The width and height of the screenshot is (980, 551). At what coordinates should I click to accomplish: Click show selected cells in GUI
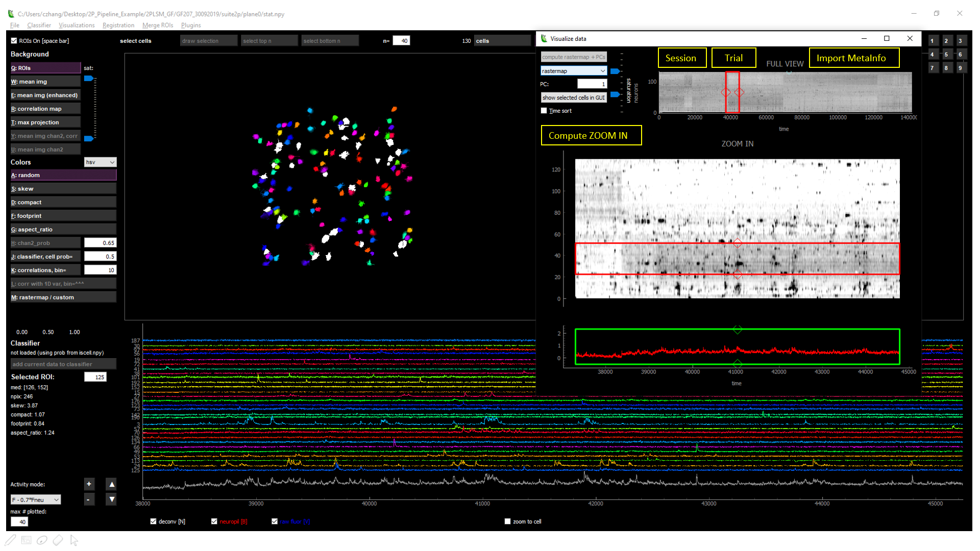click(x=573, y=97)
